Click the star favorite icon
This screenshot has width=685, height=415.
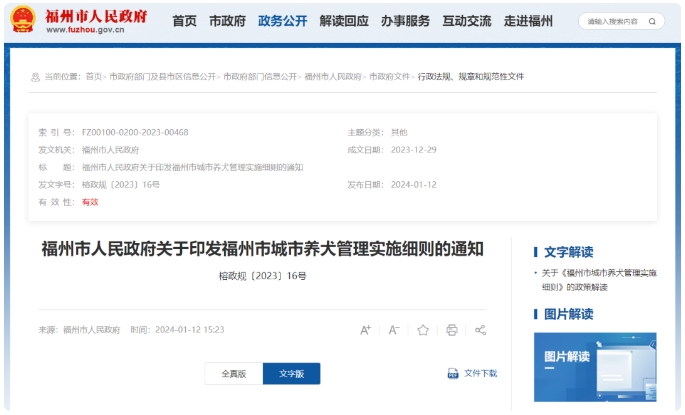click(x=423, y=330)
